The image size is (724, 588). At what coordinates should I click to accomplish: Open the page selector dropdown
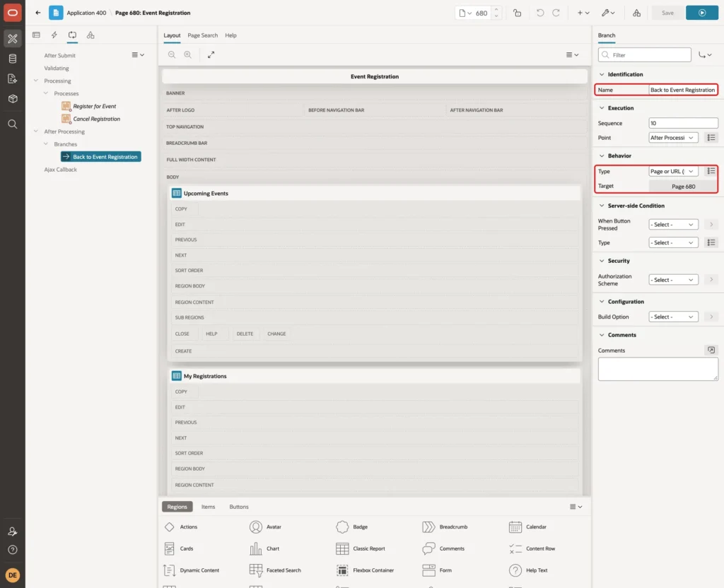pyautogui.click(x=465, y=13)
